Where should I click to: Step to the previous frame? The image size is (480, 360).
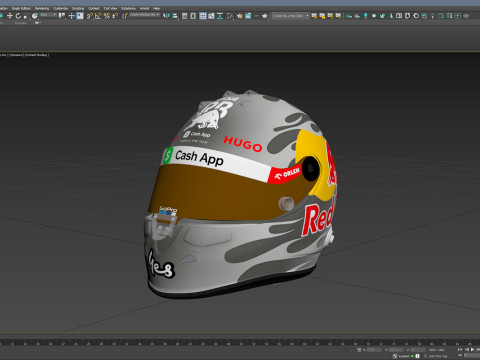pos(467,350)
